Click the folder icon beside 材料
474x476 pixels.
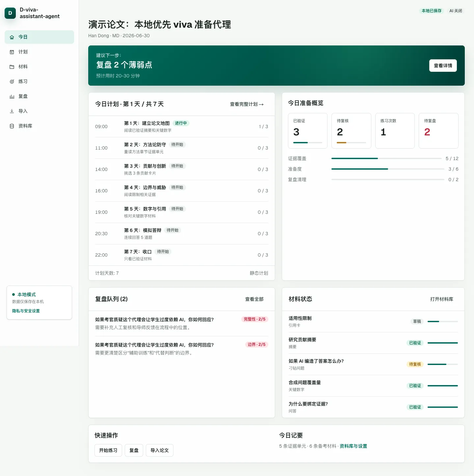[x=12, y=67]
